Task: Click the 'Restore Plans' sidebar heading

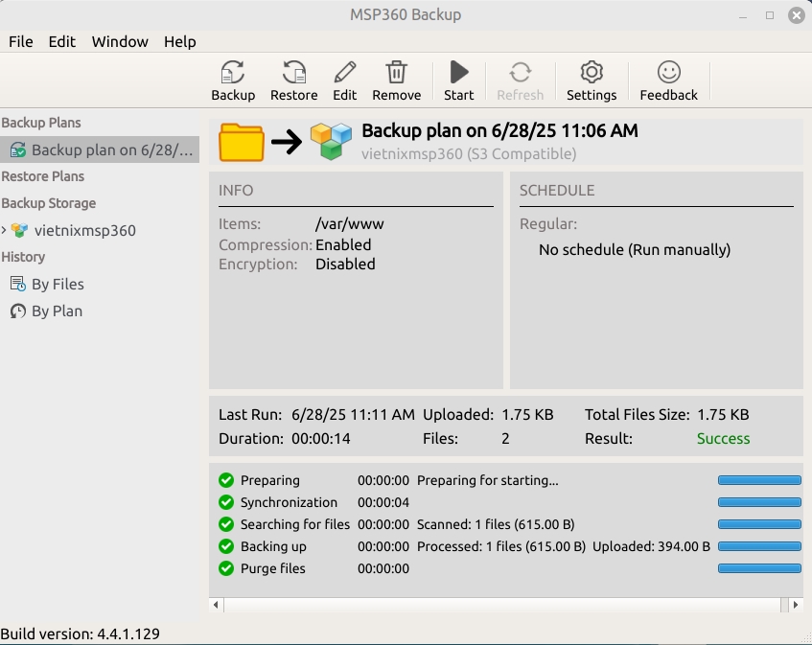Action: (x=42, y=176)
